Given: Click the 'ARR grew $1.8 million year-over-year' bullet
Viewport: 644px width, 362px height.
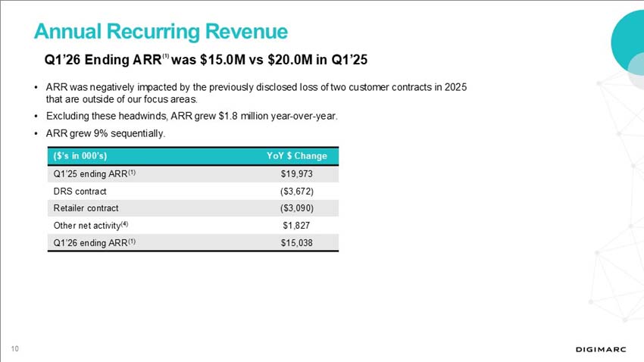Looking at the screenshot, I should pos(192,116).
